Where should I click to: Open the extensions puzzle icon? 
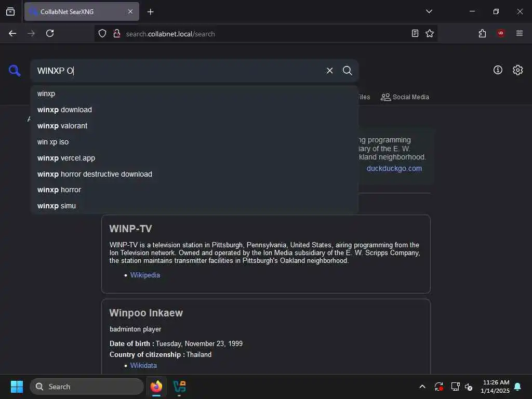tap(482, 33)
